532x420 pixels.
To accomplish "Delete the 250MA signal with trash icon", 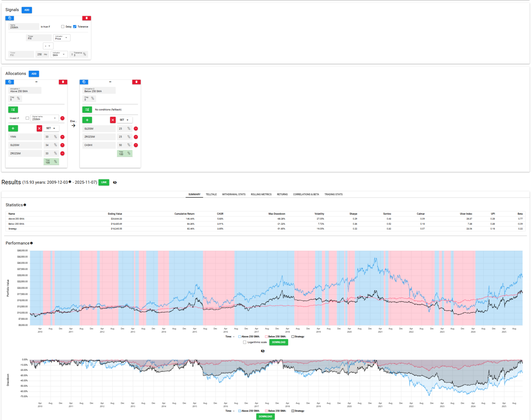I will pos(86,18).
